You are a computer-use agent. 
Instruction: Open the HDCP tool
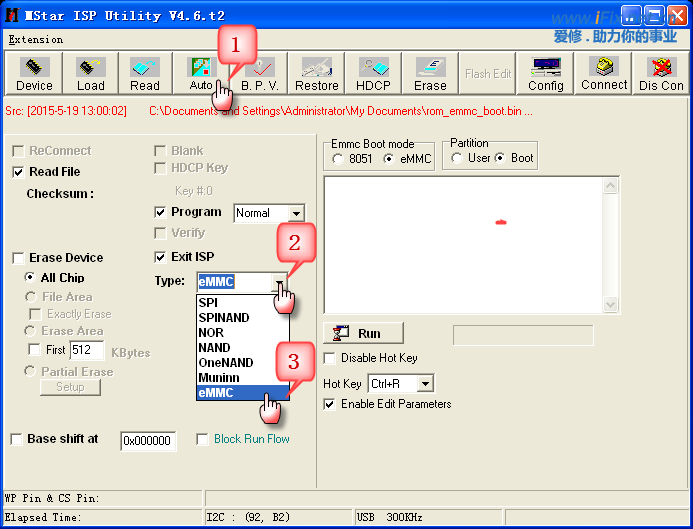373,74
